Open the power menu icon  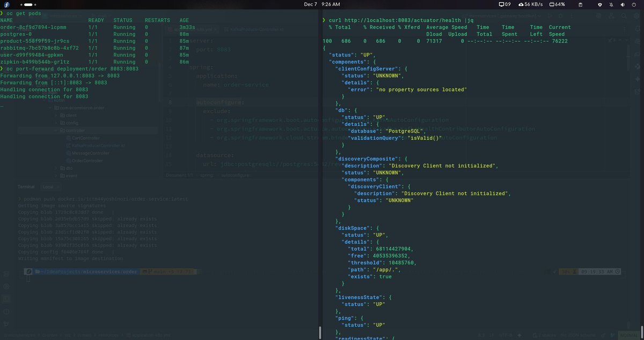click(x=634, y=4)
